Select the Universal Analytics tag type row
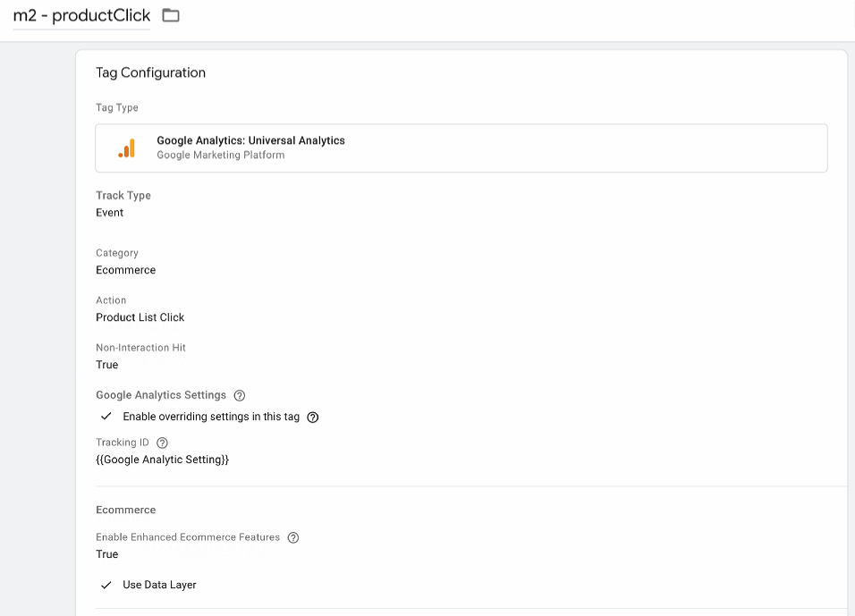The image size is (855, 616). [462, 148]
